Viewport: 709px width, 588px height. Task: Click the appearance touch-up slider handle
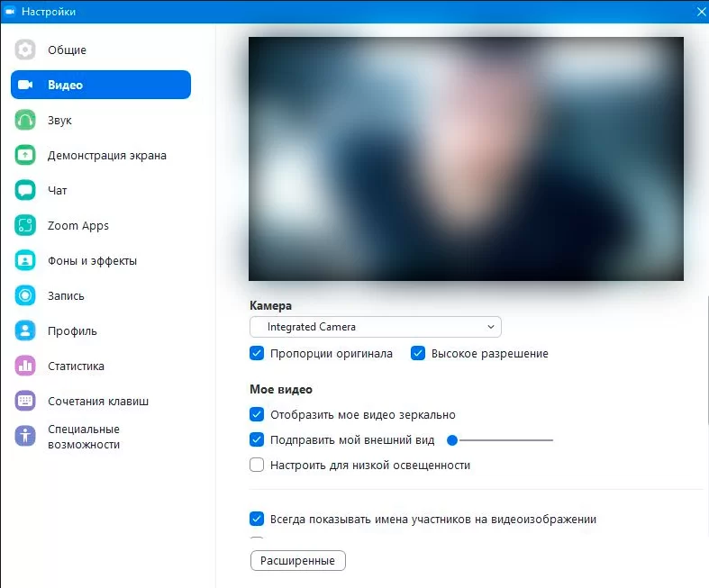pos(452,439)
